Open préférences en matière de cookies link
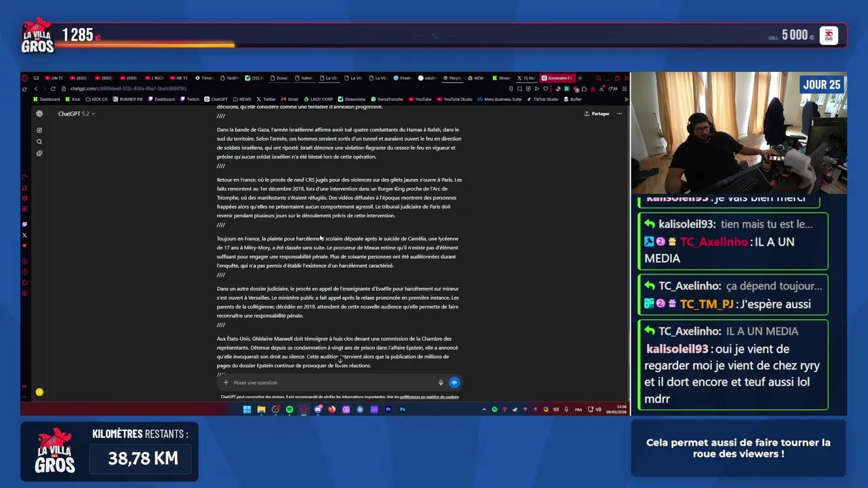Screen dimensions: 868x488 pos(429,397)
